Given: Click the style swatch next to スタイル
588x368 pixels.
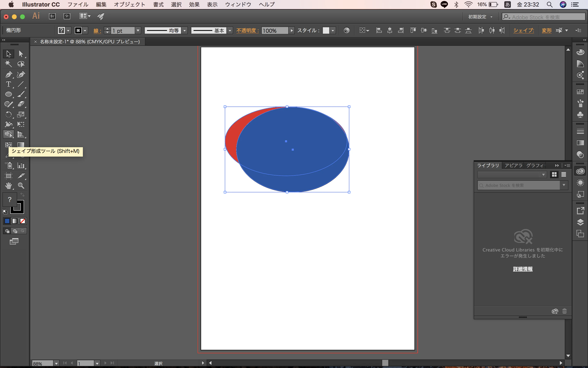Looking at the screenshot, I should point(326,30).
